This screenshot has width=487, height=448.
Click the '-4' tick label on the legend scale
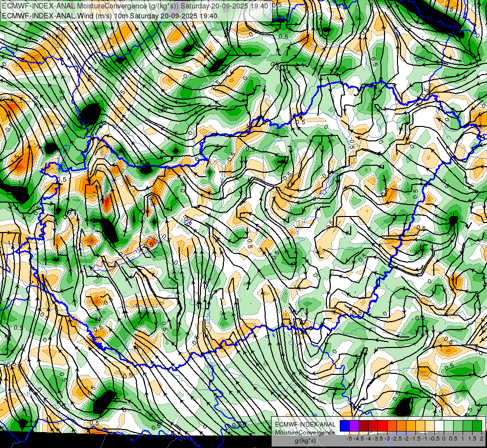[x=368, y=439]
